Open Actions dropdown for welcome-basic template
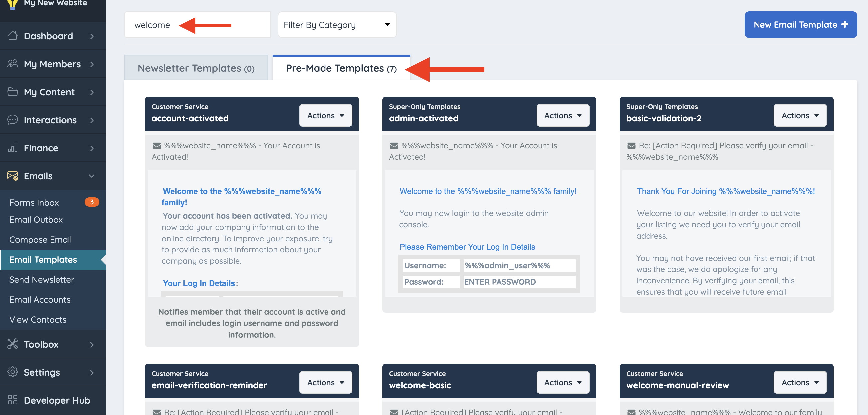Image resolution: width=868 pixels, height=415 pixels. [x=562, y=383]
